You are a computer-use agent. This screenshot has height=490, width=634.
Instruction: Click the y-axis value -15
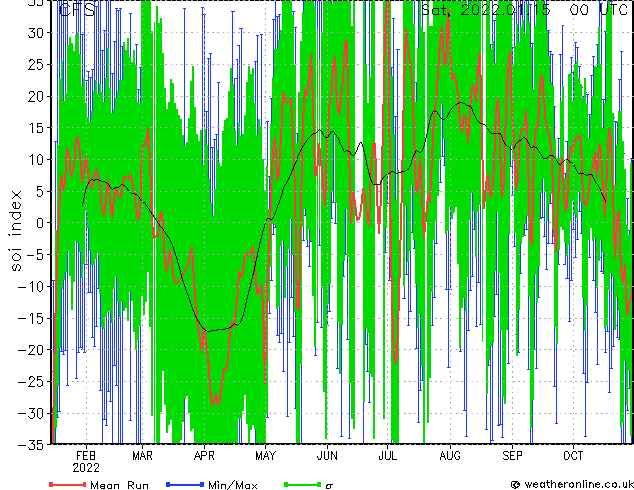tap(31, 318)
